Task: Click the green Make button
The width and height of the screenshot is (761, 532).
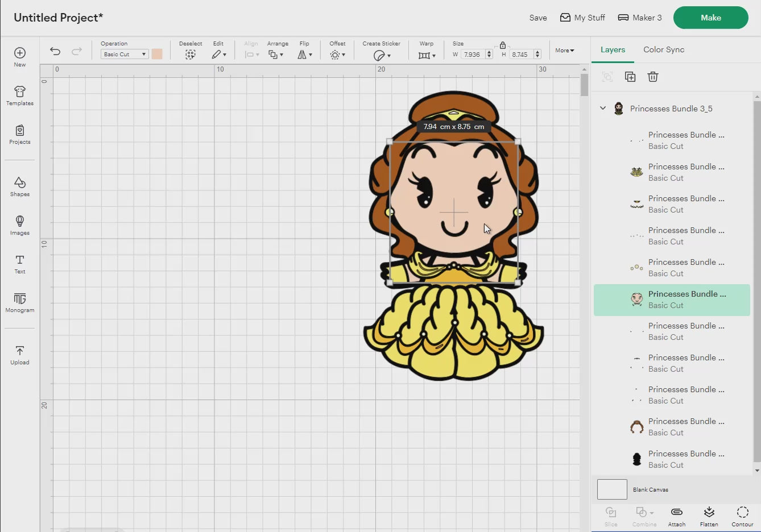Action: point(711,18)
